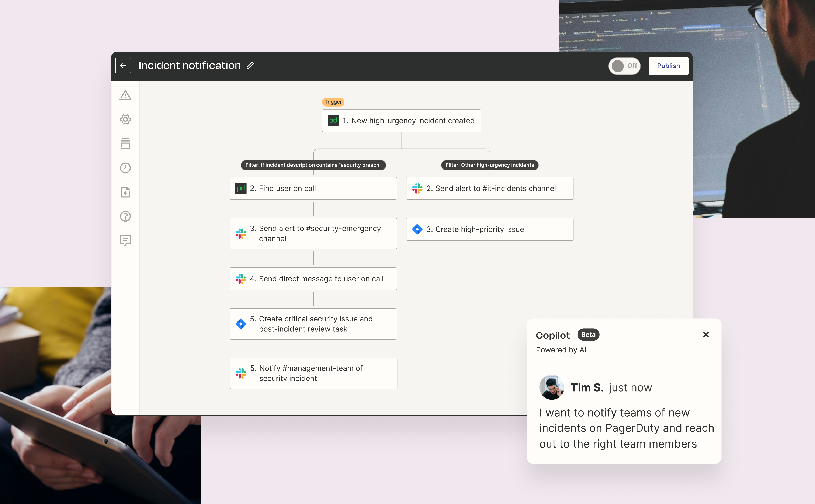Open the warning triangle sidebar icon
Image resolution: width=815 pixels, height=504 pixels.
125,95
